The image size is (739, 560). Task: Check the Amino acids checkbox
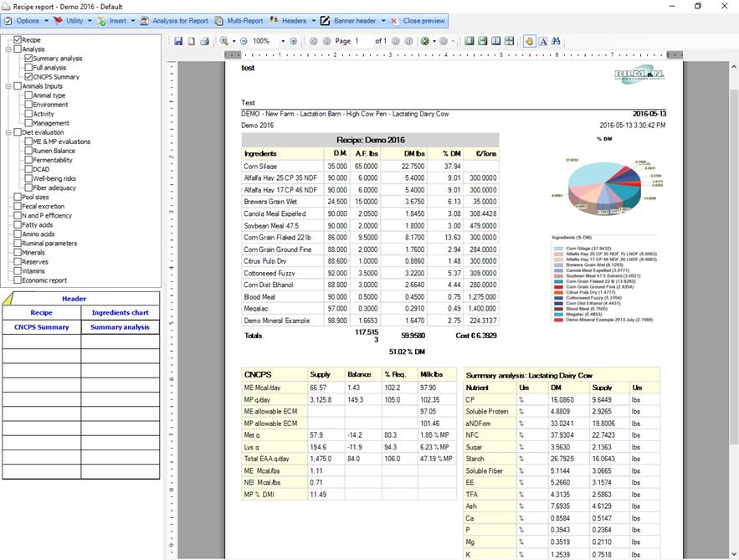[18, 234]
